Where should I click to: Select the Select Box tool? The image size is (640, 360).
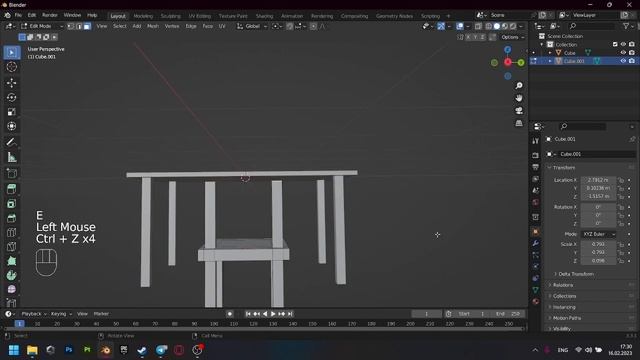click(x=11, y=53)
